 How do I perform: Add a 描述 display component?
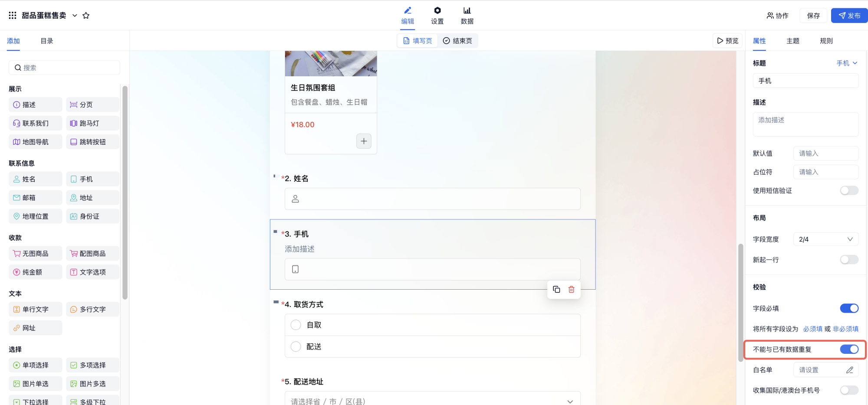pos(36,105)
